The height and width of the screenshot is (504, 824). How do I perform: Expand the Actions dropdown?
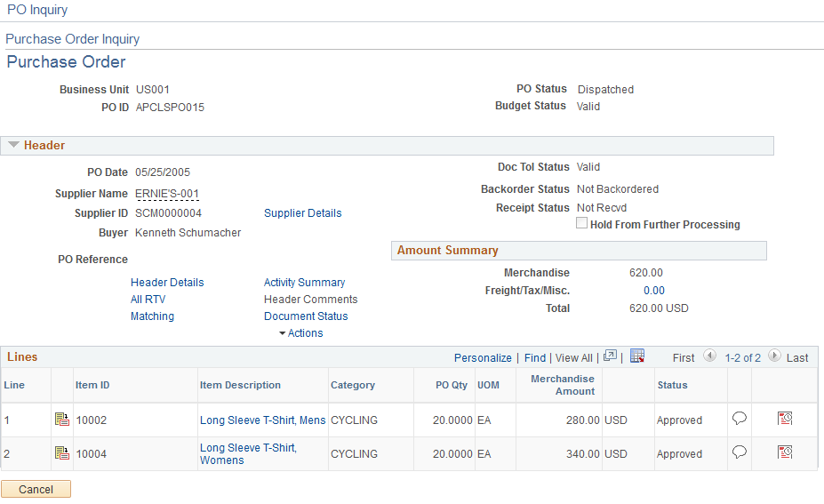(x=300, y=333)
